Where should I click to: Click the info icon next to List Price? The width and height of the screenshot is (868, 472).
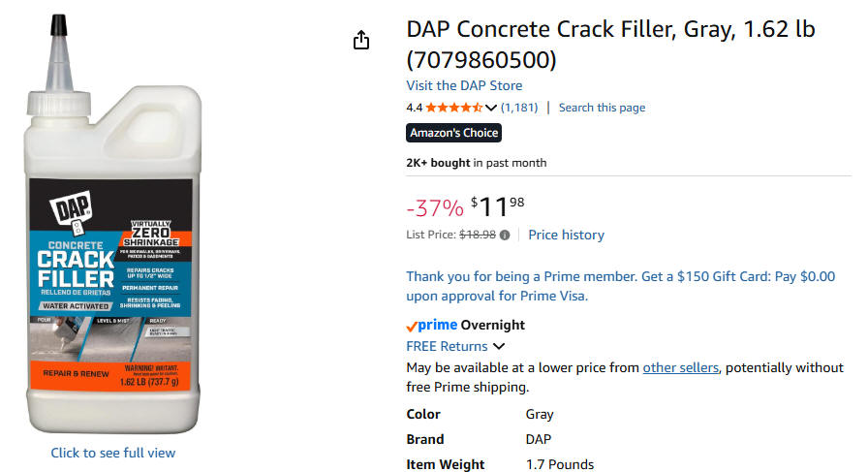pos(505,236)
